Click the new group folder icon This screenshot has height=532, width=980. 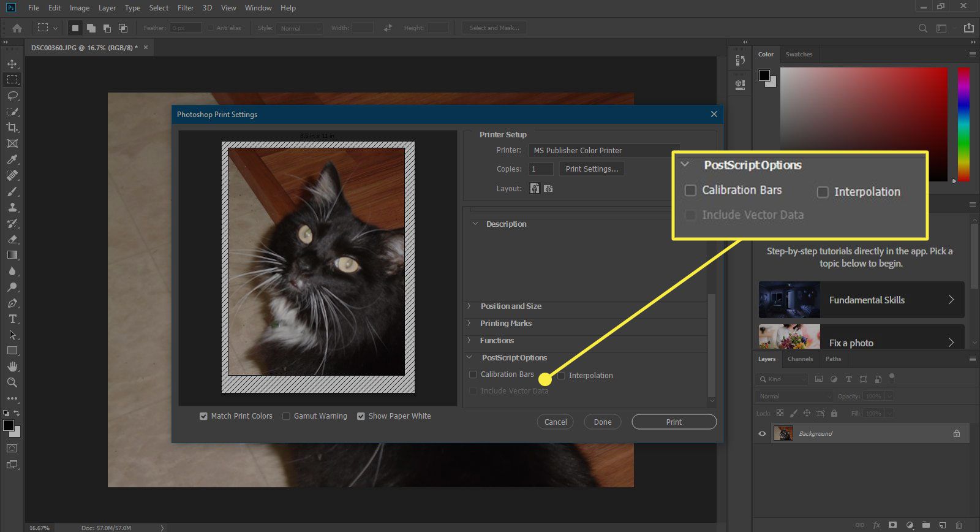pos(925,525)
